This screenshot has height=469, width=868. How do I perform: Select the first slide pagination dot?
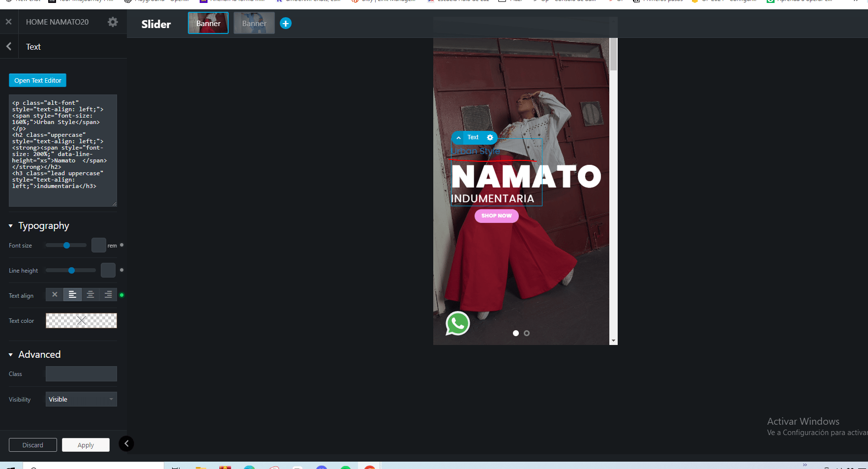point(516,333)
